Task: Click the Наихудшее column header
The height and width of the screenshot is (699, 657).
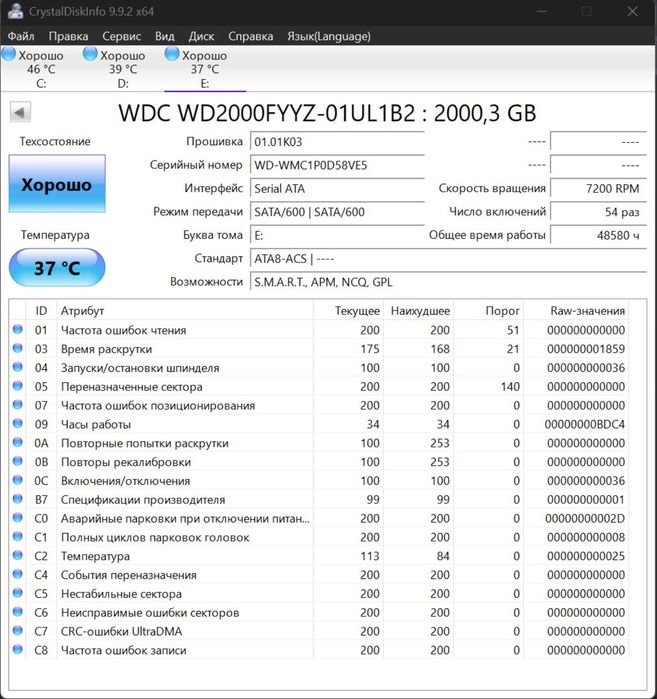Action: [419, 311]
